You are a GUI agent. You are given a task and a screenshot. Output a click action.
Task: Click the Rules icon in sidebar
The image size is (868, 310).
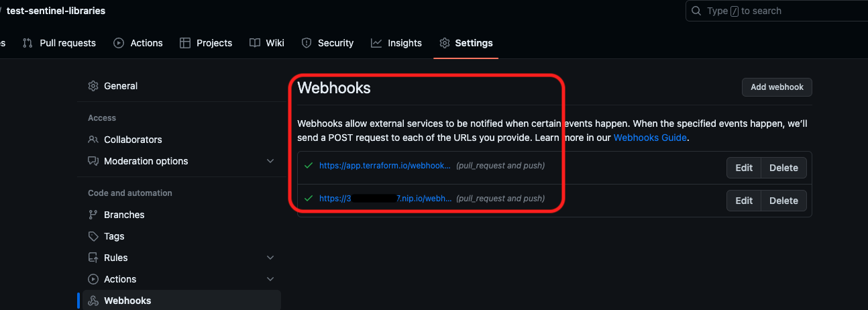93,258
